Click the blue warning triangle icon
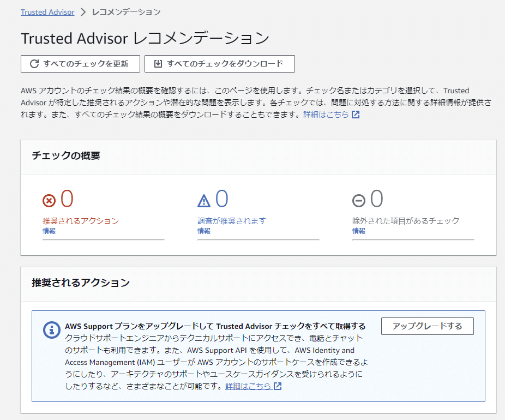Image resolution: width=505 pixels, height=420 pixels. [x=203, y=201]
